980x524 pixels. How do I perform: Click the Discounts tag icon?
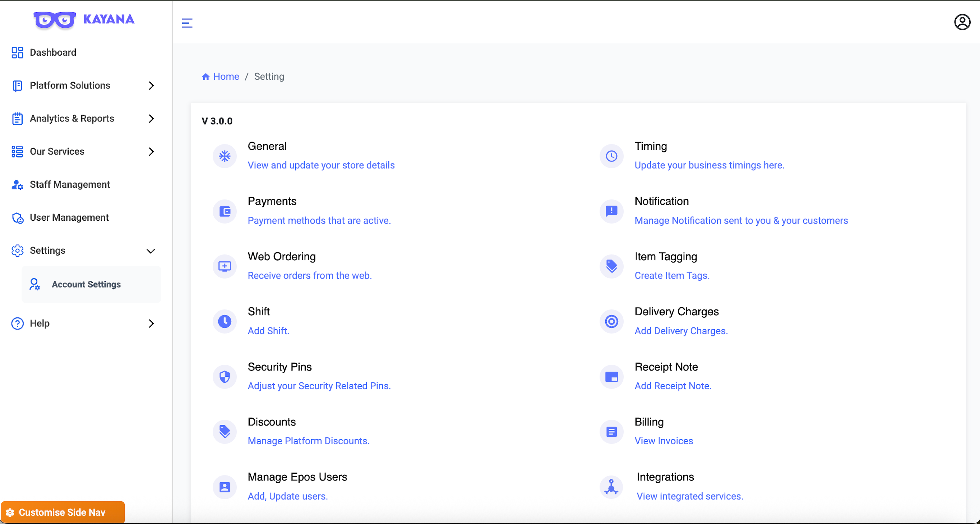click(225, 432)
